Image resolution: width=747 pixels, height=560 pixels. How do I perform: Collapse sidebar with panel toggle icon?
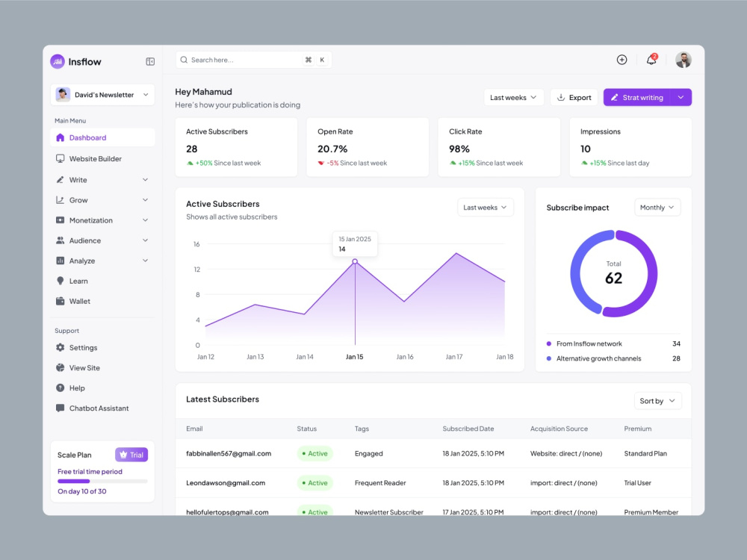tap(150, 61)
